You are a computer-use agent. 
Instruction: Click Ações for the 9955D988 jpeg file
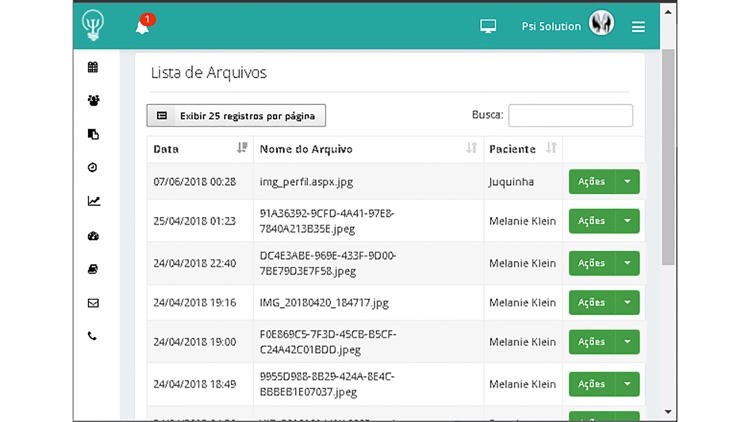[x=592, y=384]
